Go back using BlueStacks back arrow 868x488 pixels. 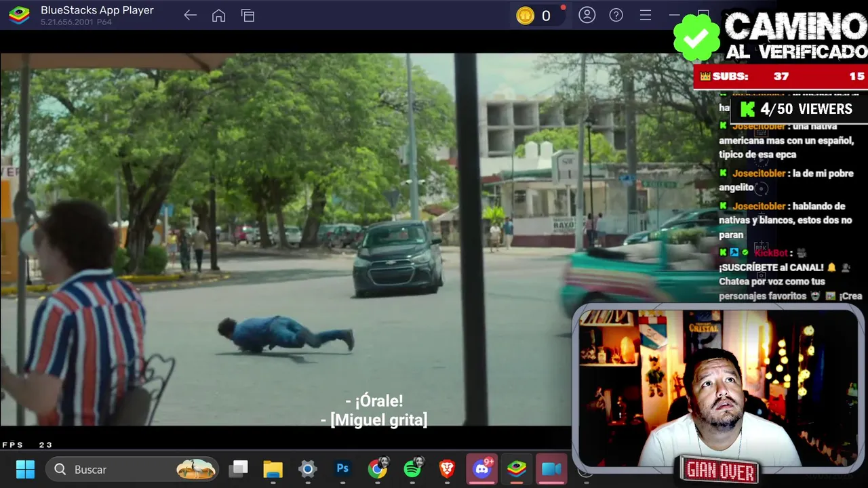pyautogui.click(x=190, y=16)
